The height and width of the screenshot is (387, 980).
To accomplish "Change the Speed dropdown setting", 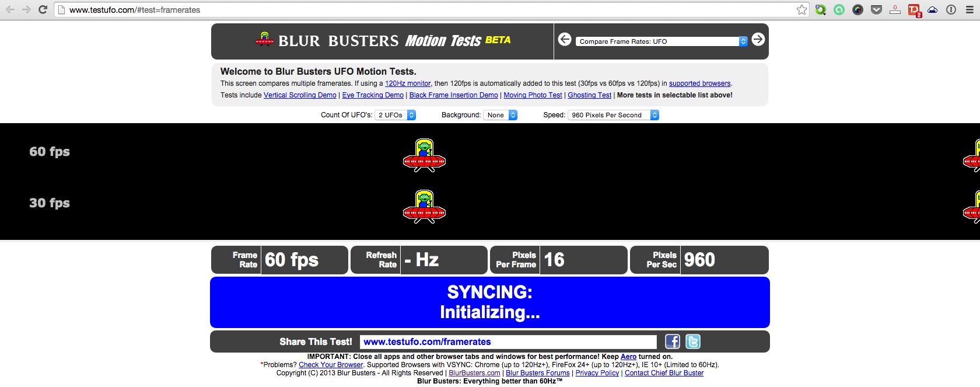I will tap(612, 115).
